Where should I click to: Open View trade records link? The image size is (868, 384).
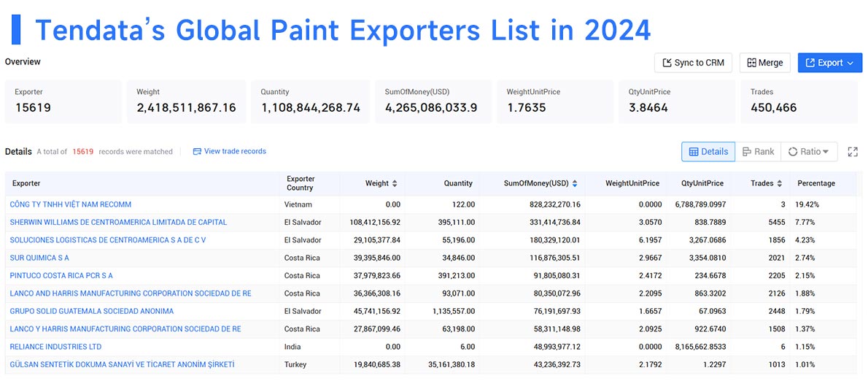(235, 151)
